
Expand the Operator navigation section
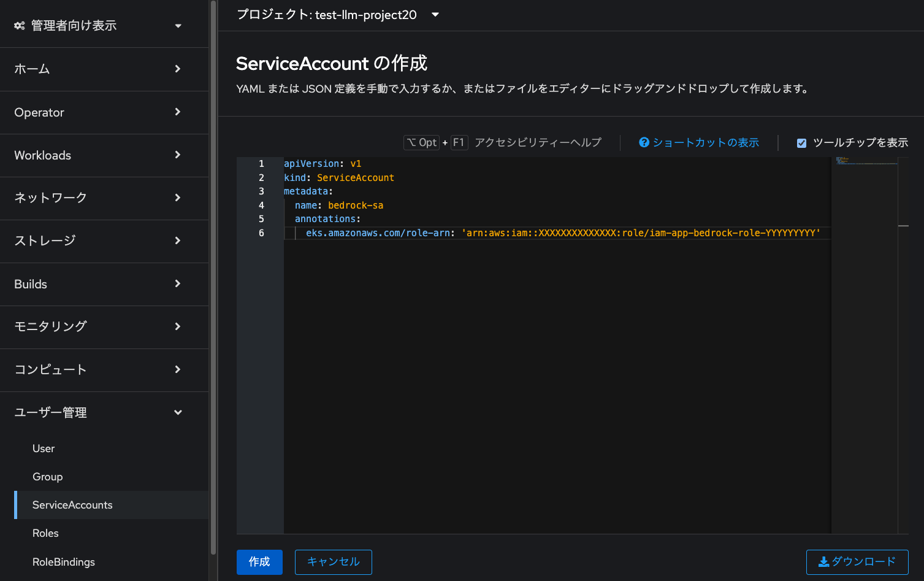104,112
